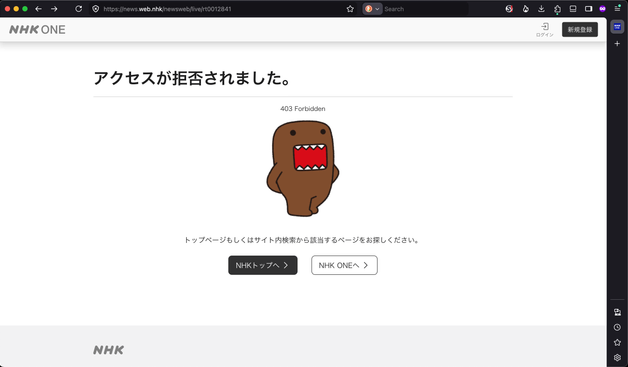Image resolution: width=628 pixels, height=367 pixels.
Task: Click the アクセスが拒否されました heading
Action: pyautogui.click(x=192, y=78)
